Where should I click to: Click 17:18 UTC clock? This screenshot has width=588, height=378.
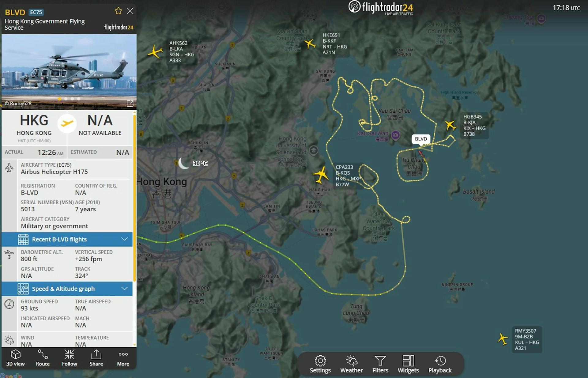[x=566, y=8]
